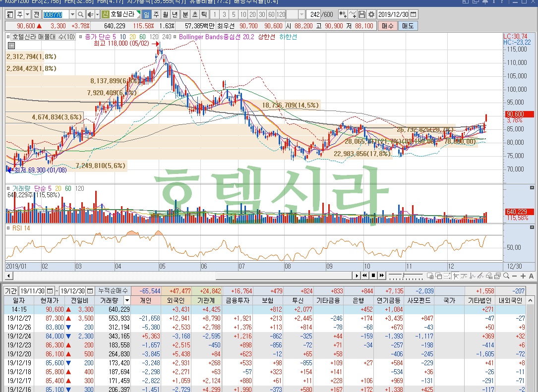Toggle the square marker before Bollinger Bands중심선
The width and height of the screenshot is (538, 392).
click(175, 37)
